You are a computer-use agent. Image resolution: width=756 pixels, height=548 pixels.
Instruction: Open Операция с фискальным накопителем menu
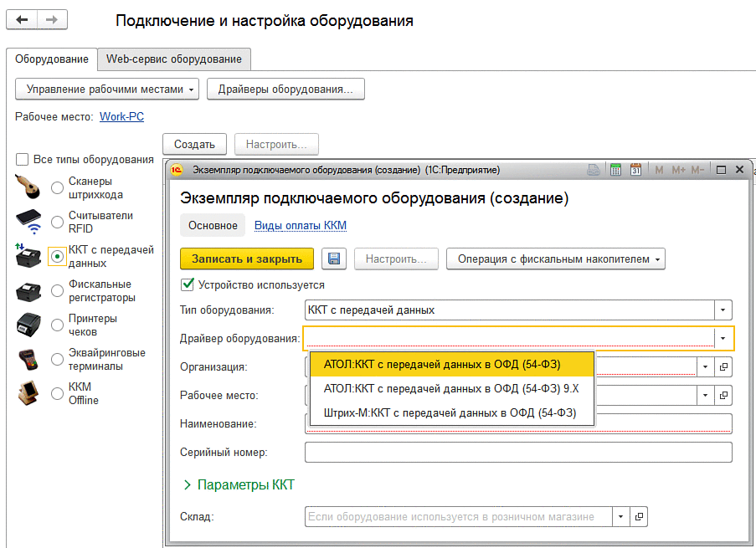(556, 259)
